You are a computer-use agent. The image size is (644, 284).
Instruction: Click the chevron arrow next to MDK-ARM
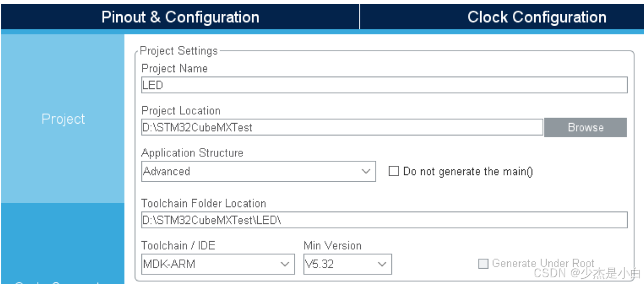[285, 264]
